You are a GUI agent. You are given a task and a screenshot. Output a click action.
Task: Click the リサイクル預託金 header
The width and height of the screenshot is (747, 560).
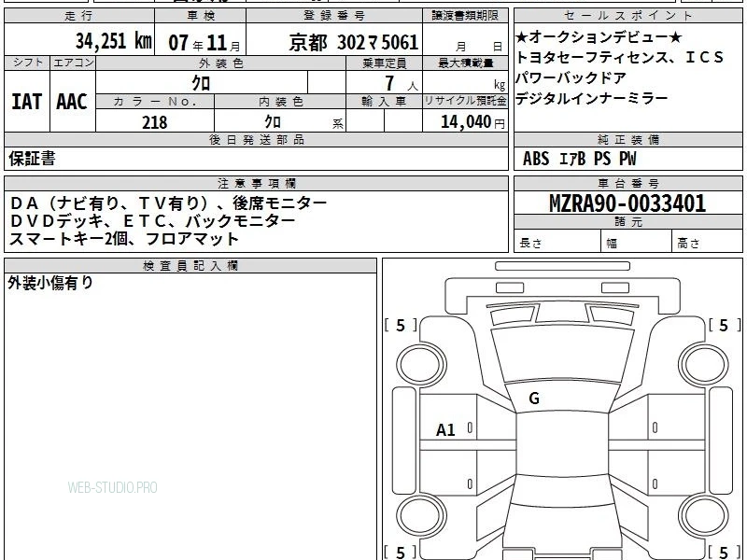pyautogui.click(x=465, y=102)
